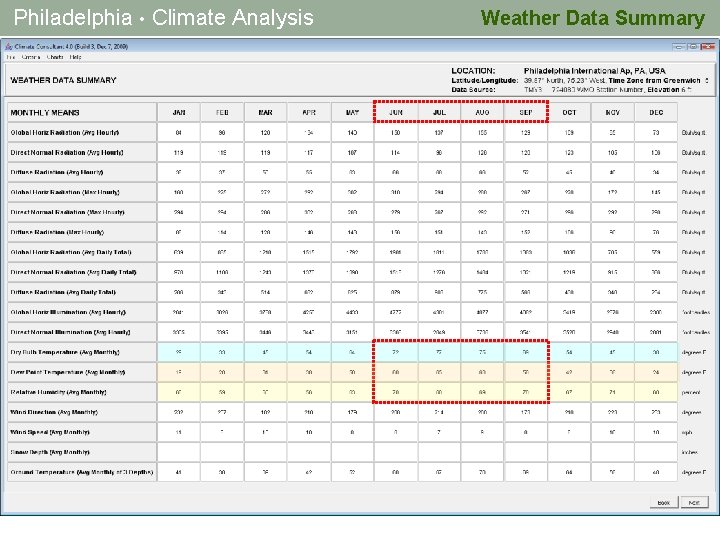Click the Dew Point Temperature cell for MAY

click(352, 372)
